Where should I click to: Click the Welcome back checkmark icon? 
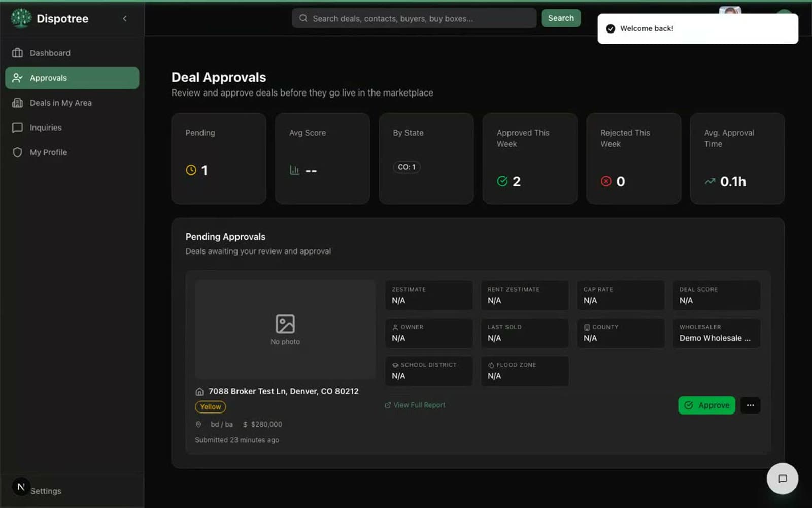[x=611, y=29]
